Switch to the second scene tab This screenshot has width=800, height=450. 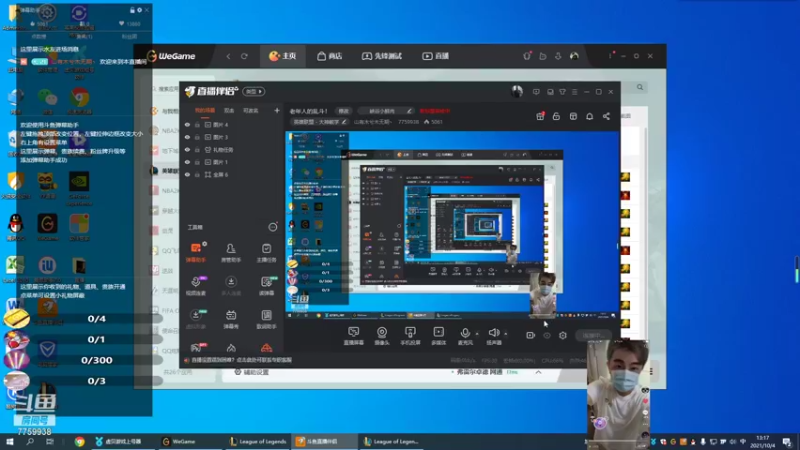[x=229, y=110]
